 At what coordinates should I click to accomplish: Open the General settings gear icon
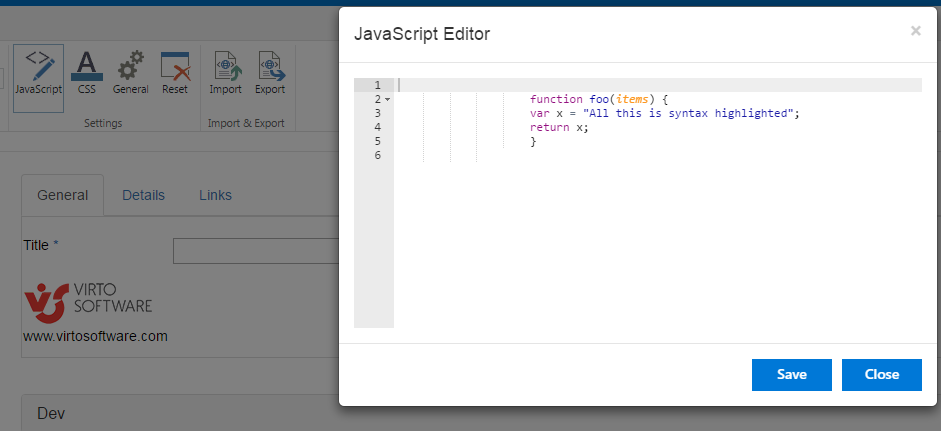(131, 73)
